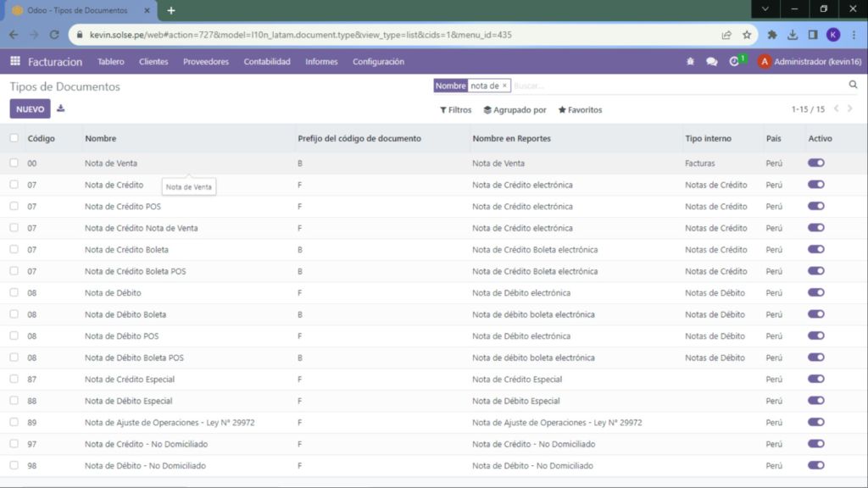Open the Agrupado por dropdown
This screenshot has height=488, width=868.
point(515,110)
